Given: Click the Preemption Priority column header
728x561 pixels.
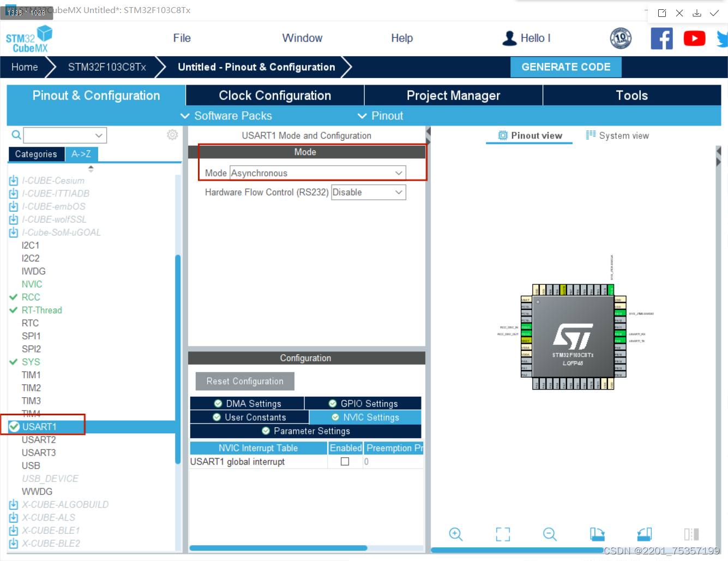Looking at the screenshot, I should tap(394, 448).
